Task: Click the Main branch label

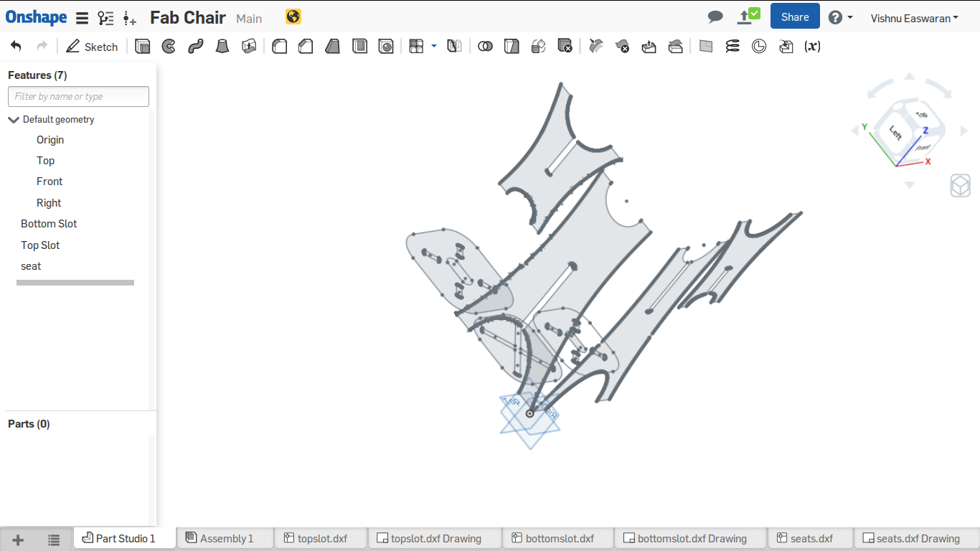Action: click(x=249, y=19)
